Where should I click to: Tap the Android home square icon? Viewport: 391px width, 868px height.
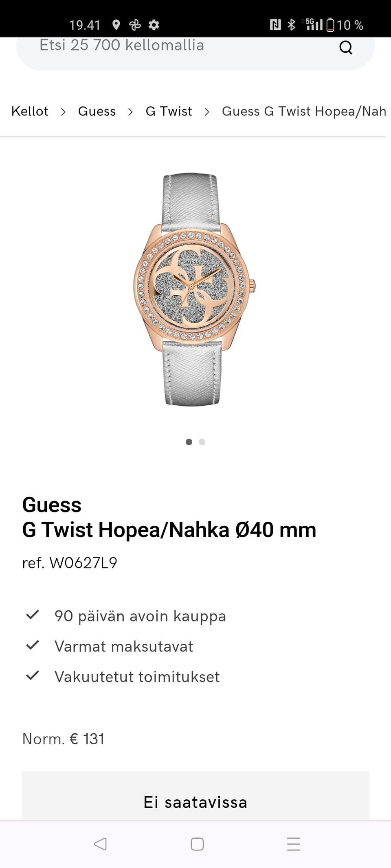(x=197, y=844)
